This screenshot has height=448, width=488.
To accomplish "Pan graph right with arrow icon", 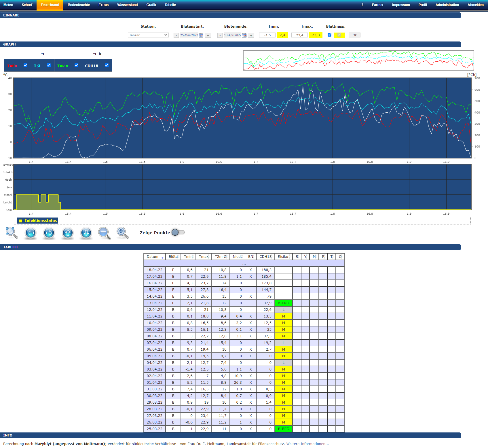I will click(x=49, y=232).
